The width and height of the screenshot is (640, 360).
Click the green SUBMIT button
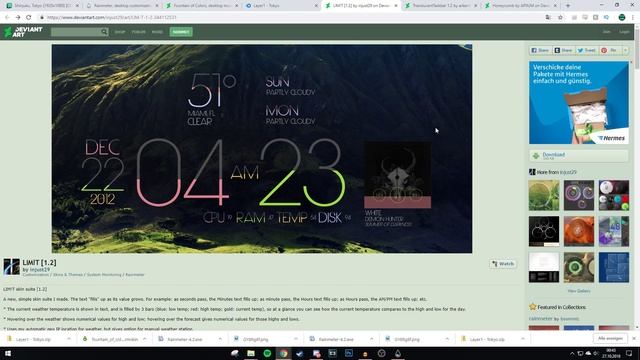181,32
